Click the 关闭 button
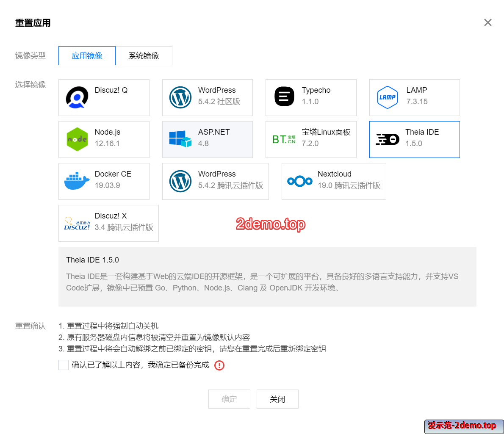 point(277,399)
